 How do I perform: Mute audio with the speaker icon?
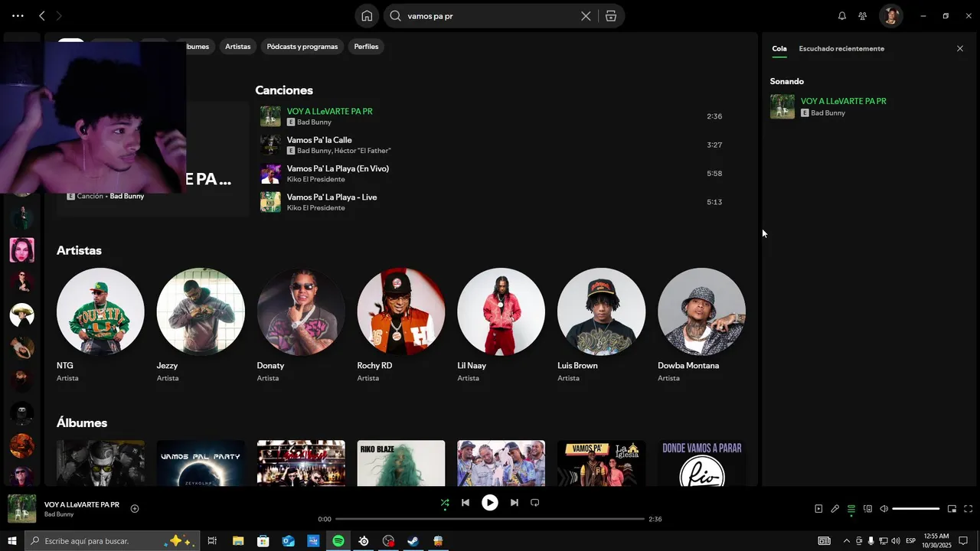click(x=884, y=509)
